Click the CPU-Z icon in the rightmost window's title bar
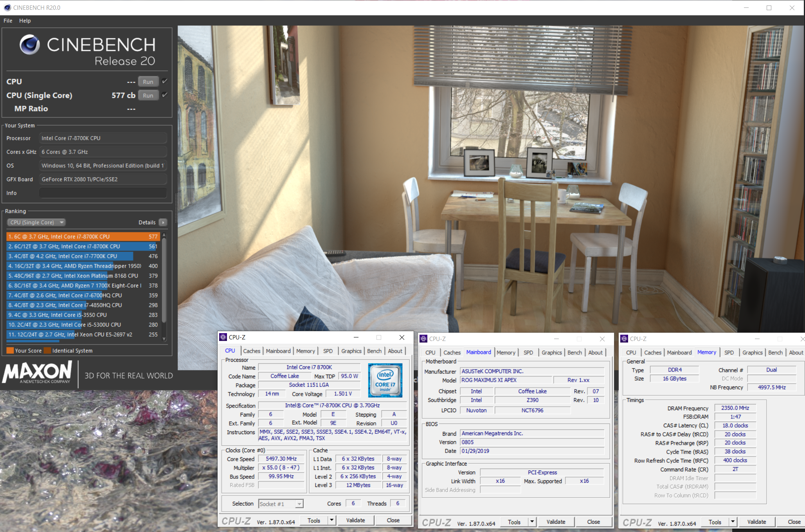This screenshot has width=805, height=532. pyautogui.click(x=625, y=339)
